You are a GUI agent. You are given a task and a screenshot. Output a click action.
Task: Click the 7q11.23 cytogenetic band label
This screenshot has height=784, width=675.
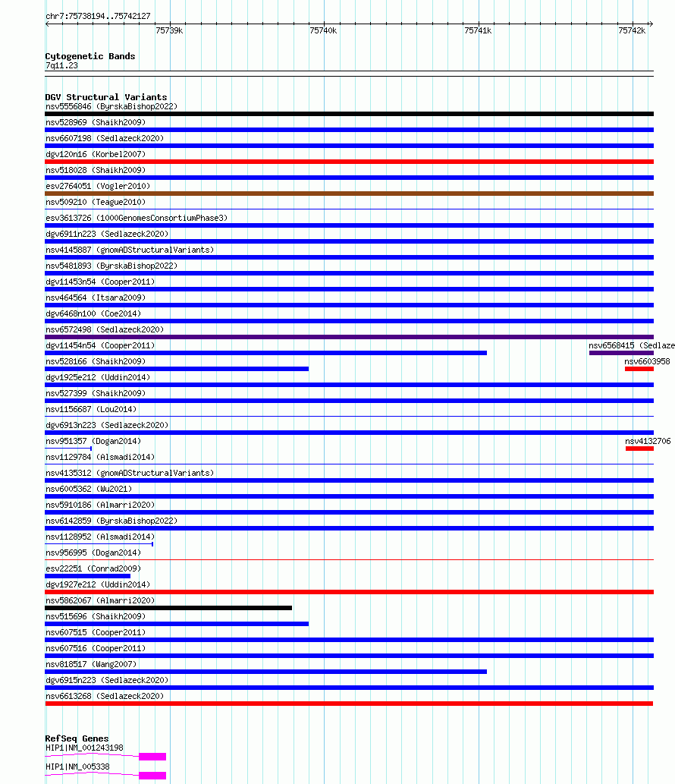coord(61,65)
